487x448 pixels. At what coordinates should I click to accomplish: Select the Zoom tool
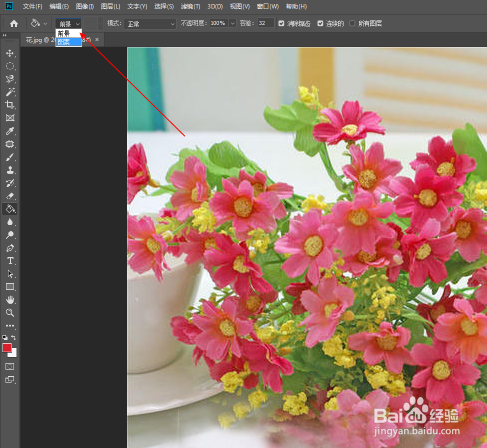click(10, 313)
